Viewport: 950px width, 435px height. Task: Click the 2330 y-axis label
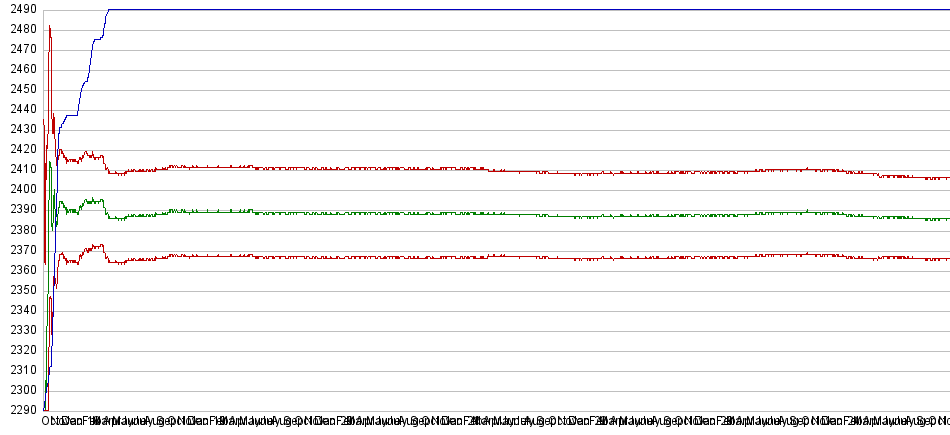pyautogui.click(x=20, y=330)
